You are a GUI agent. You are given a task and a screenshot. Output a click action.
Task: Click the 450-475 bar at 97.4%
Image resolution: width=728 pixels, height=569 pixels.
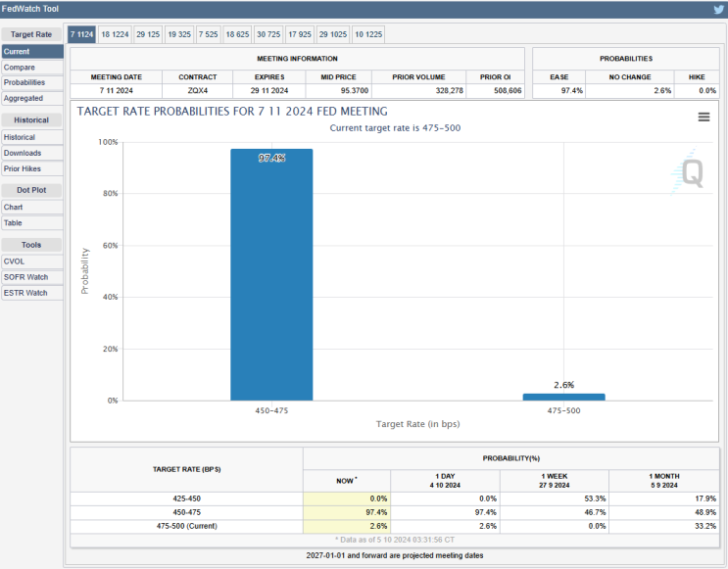coord(271,275)
